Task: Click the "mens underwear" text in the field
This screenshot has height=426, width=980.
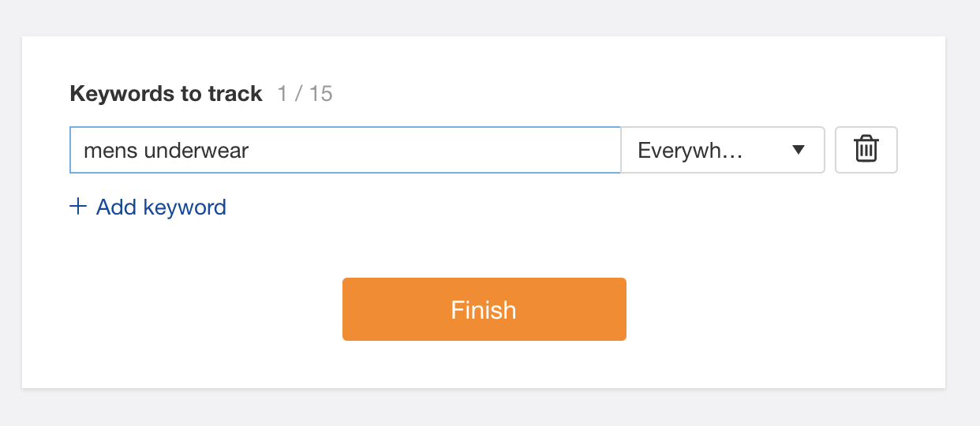Action: click(166, 150)
